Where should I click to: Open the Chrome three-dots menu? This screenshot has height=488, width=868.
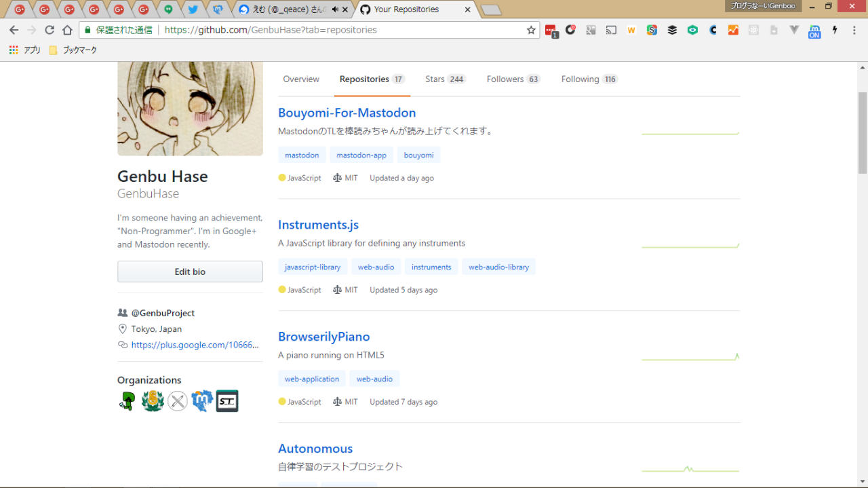point(854,30)
